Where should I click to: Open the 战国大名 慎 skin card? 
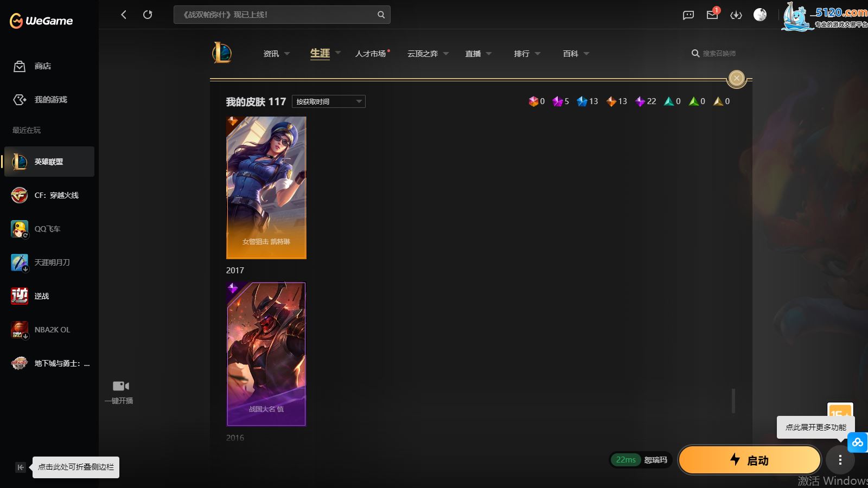[266, 354]
